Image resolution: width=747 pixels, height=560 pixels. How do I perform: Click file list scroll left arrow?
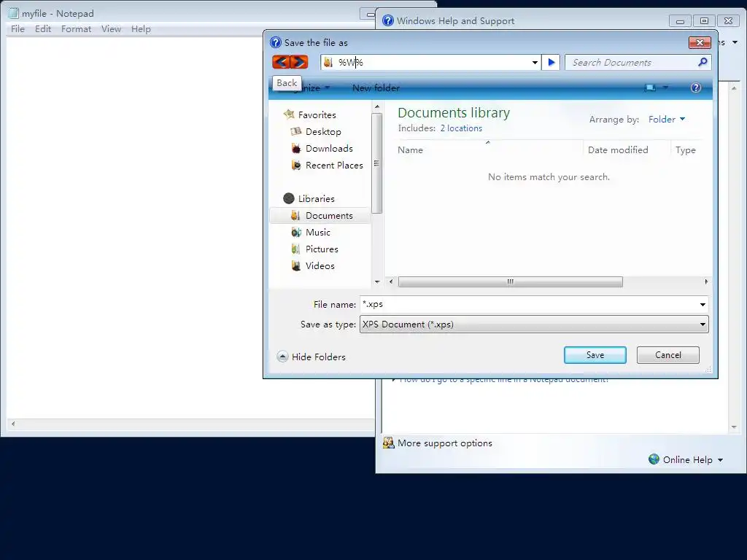click(x=391, y=281)
